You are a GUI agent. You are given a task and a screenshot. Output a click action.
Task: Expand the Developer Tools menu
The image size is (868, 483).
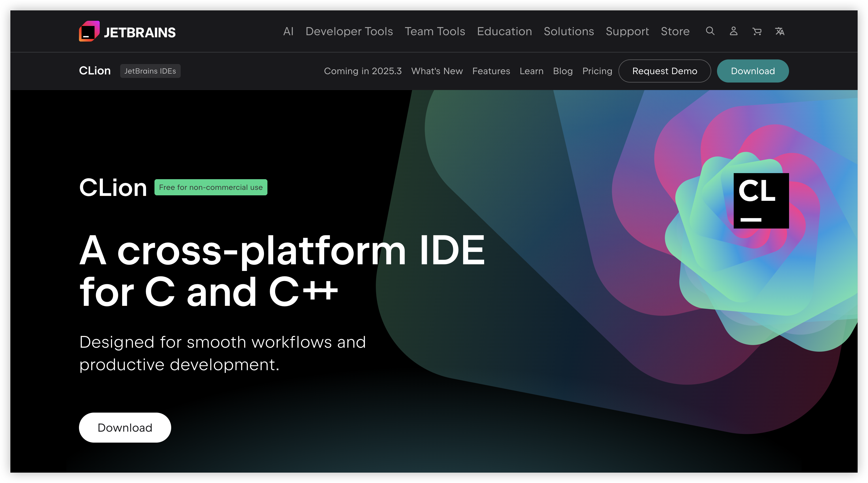point(349,31)
